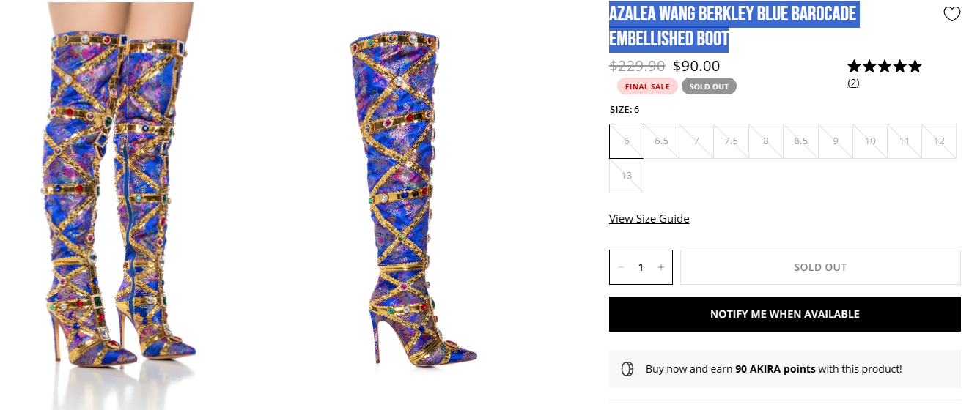
Task: Select size 6 option
Action: 627,141
